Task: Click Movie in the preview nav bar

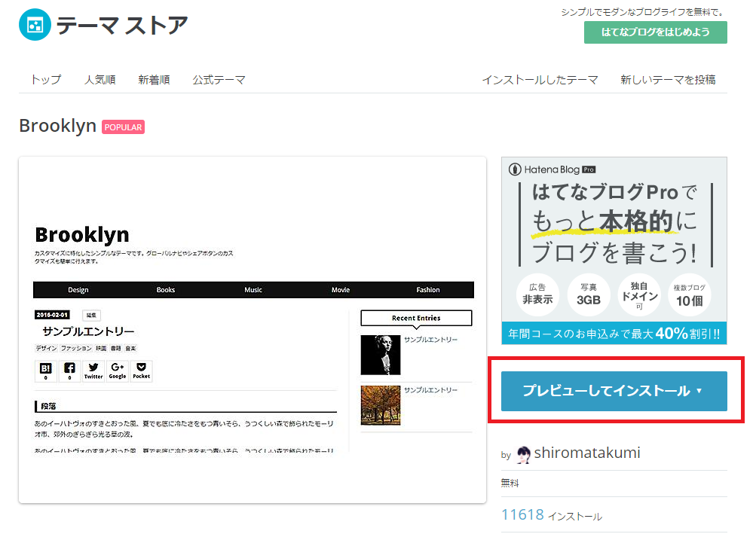Action: pyautogui.click(x=341, y=290)
